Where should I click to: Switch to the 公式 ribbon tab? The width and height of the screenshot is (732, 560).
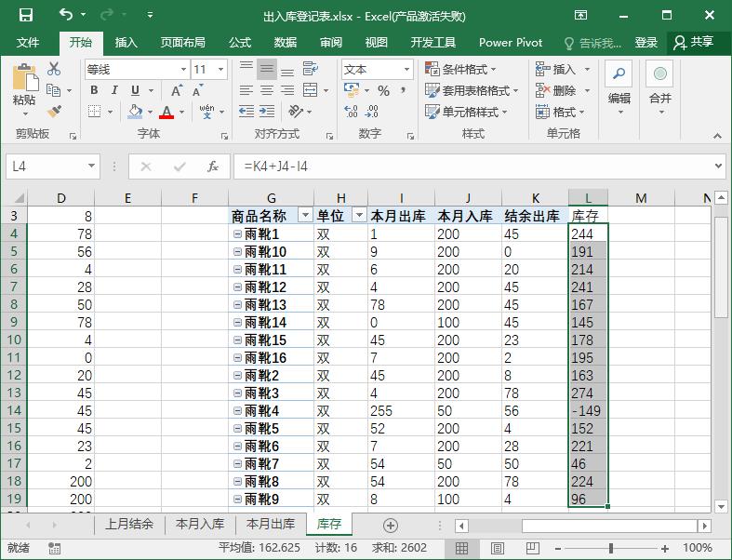[x=240, y=43]
